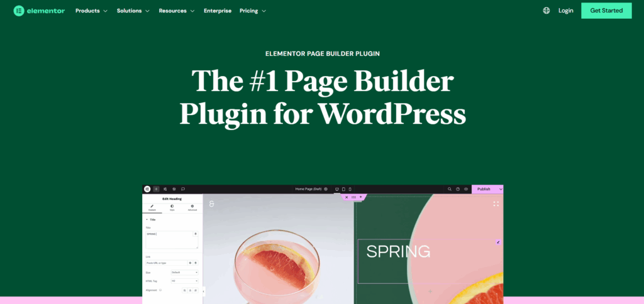This screenshot has height=304, width=644.
Task: Toggle preview eye icon in editor bar
Action: 466,189
